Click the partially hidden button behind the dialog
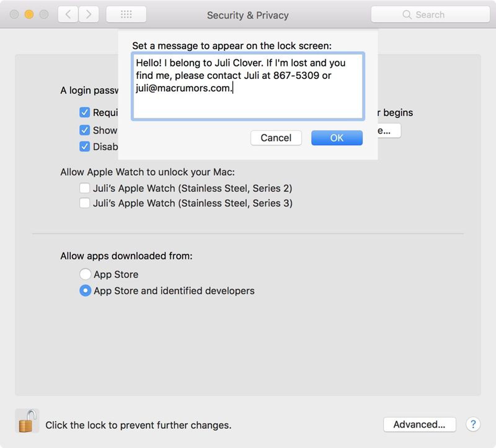496x448 pixels. 390,131
